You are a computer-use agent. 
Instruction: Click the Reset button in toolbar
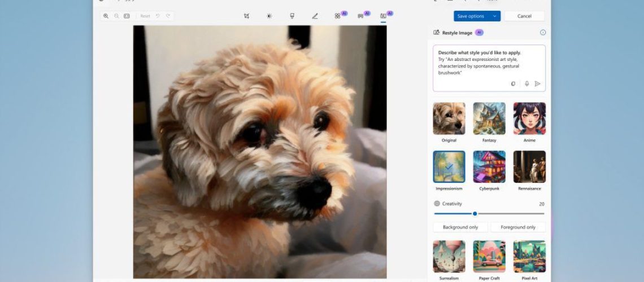pos(145,16)
